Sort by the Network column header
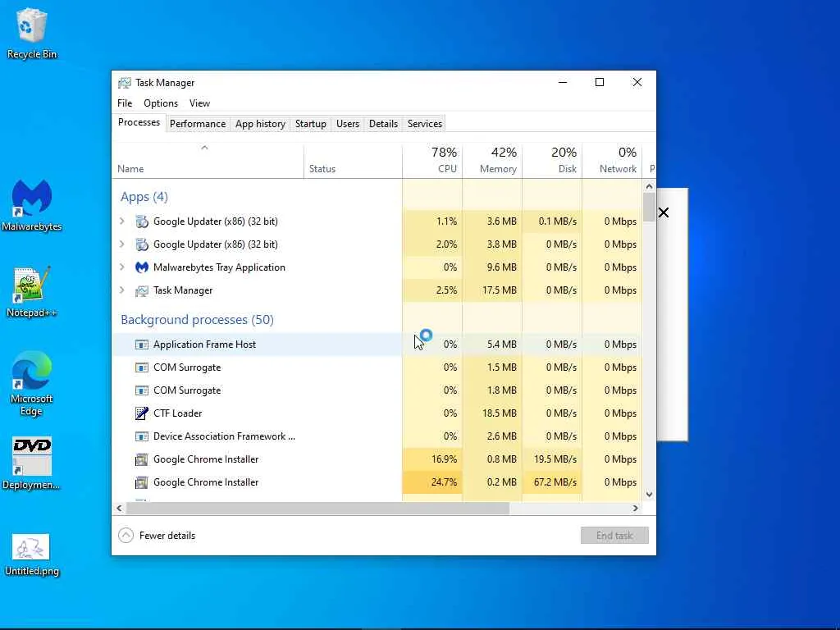 coord(612,160)
